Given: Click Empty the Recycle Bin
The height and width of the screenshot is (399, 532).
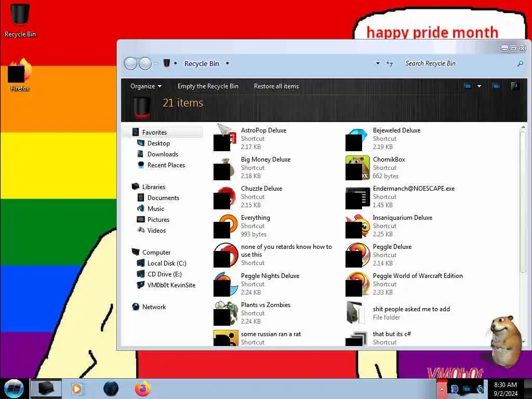Looking at the screenshot, I should click(x=208, y=86).
